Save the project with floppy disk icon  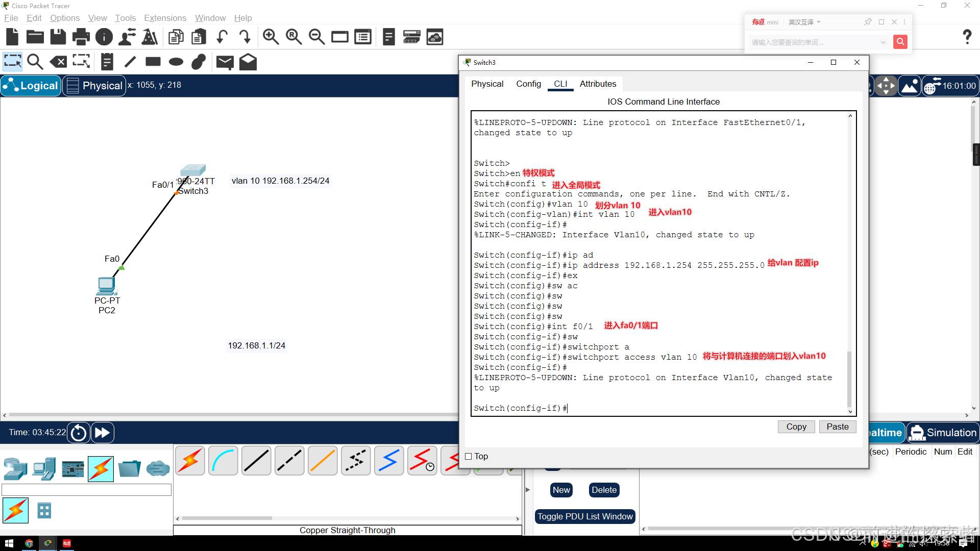tap(58, 37)
